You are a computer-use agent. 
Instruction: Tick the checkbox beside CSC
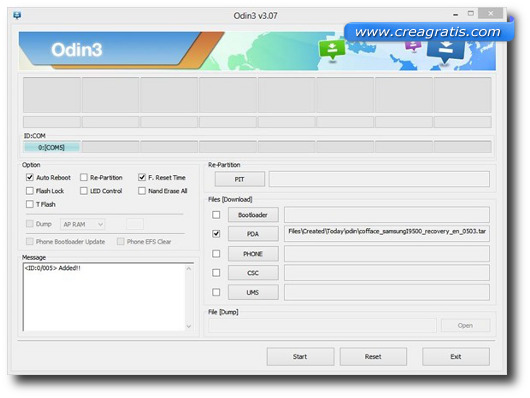pyautogui.click(x=216, y=273)
